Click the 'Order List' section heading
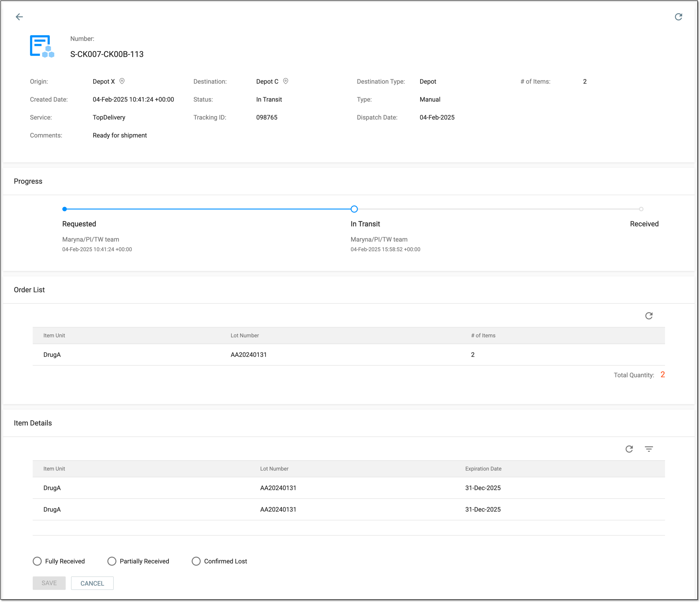 click(x=29, y=290)
